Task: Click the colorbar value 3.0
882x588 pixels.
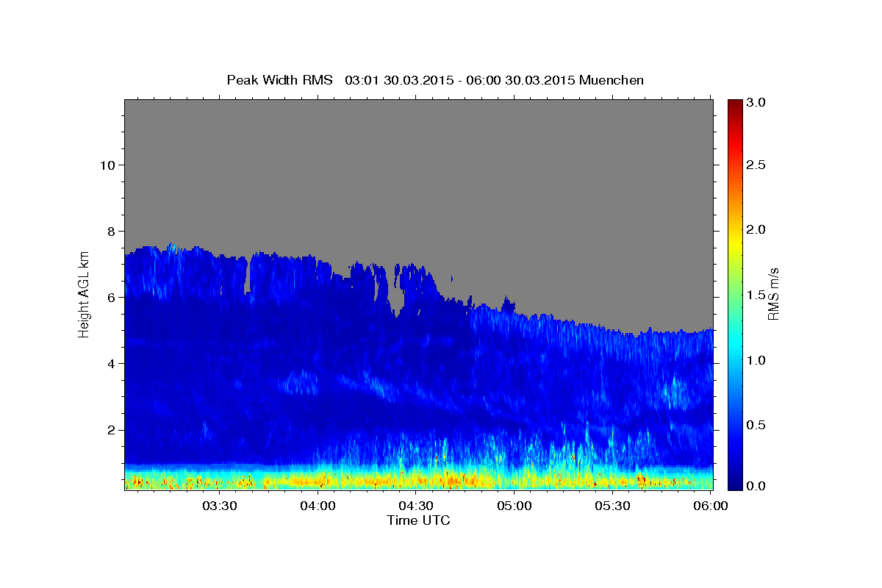Action: (757, 103)
